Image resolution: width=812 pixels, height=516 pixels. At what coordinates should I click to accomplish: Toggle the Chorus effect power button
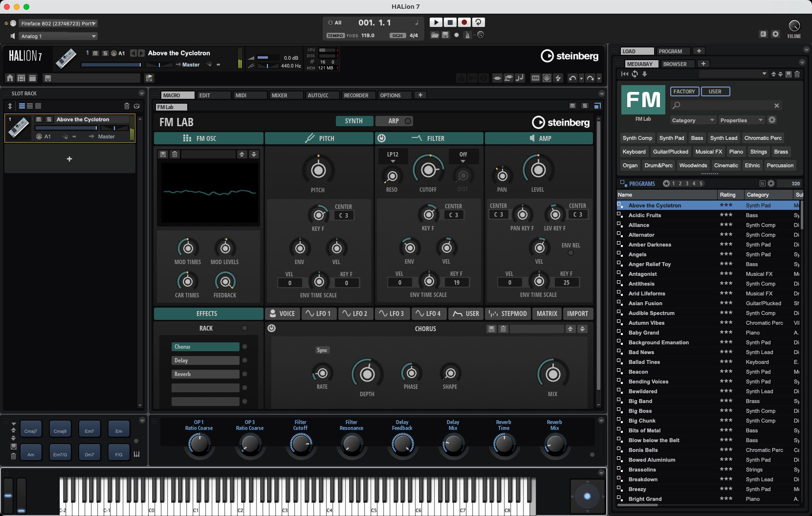[271, 329]
